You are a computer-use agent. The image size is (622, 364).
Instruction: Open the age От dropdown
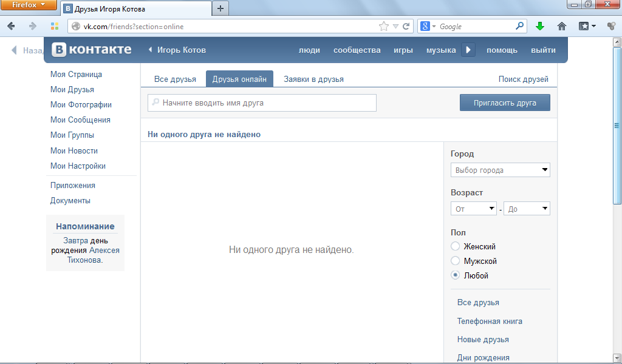tap(473, 209)
